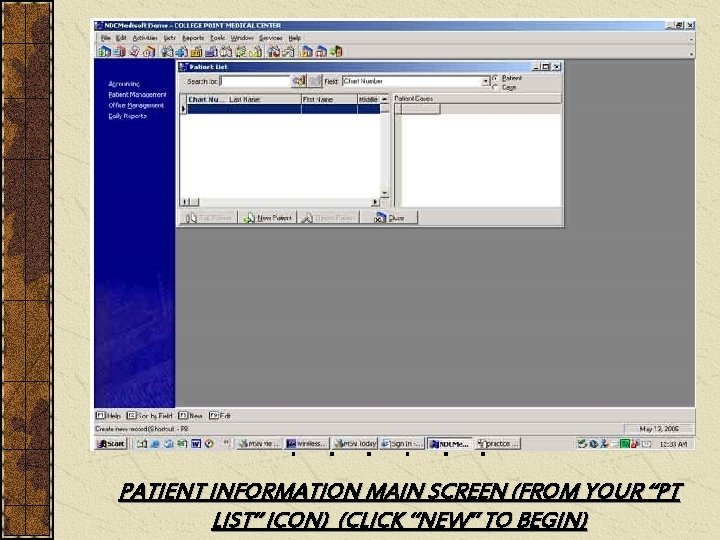Open Accounting in the blue sidebar
The image size is (720, 540).
[124, 84]
